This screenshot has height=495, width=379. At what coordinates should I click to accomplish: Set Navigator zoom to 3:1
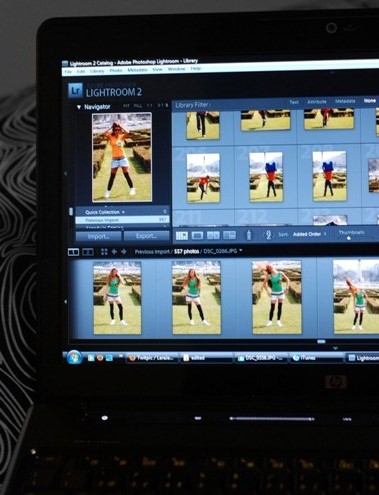(x=160, y=106)
